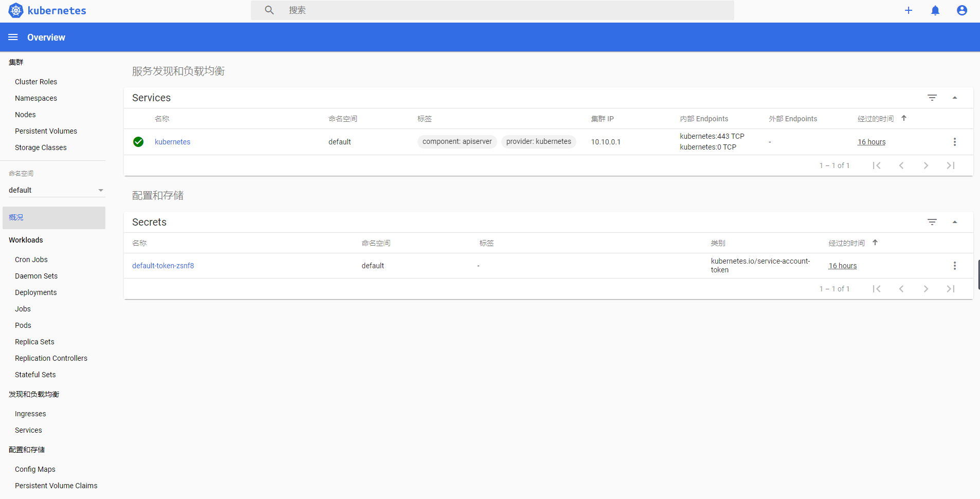The width and height of the screenshot is (980, 499).
Task: Click the 集群 cluster sidebar heading
Action: pos(16,62)
